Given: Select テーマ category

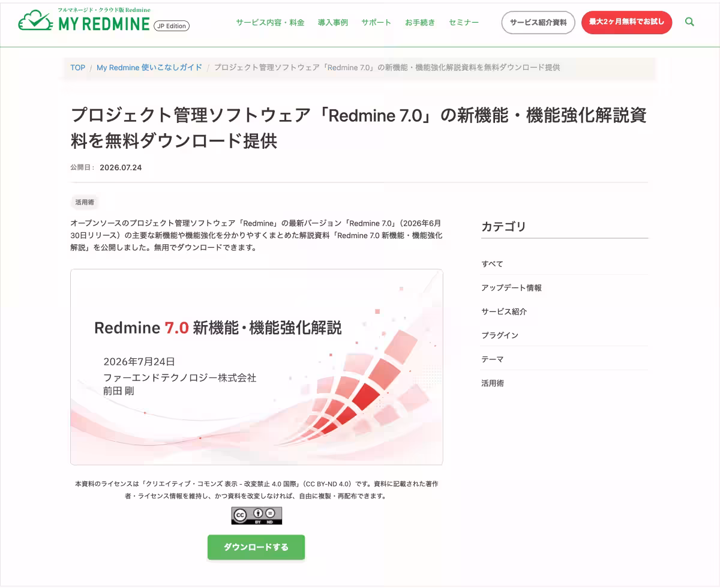Looking at the screenshot, I should 493,359.
